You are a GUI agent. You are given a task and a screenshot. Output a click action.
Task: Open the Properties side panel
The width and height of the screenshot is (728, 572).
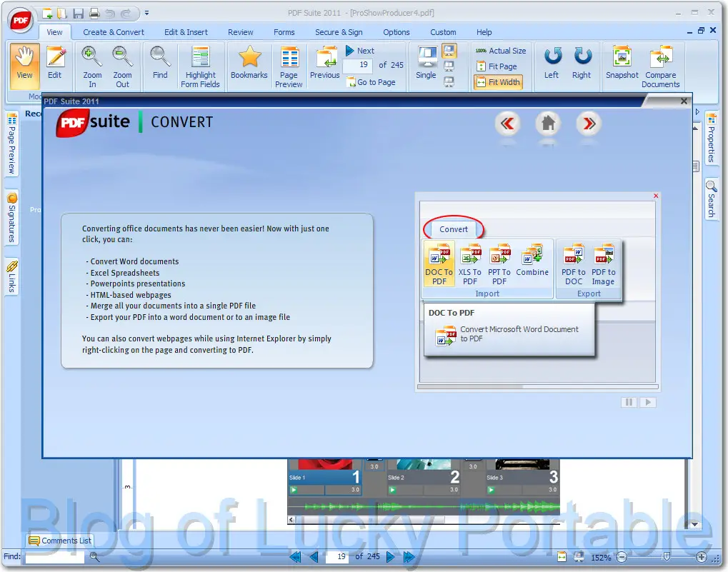tap(711, 139)
